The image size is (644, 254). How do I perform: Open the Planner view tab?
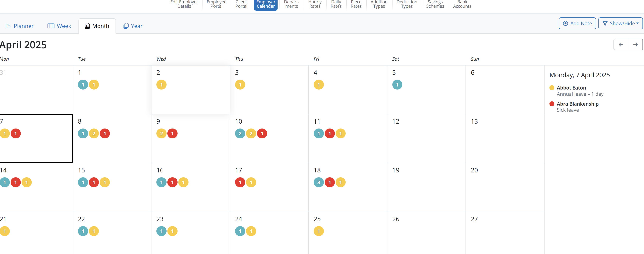19,26
